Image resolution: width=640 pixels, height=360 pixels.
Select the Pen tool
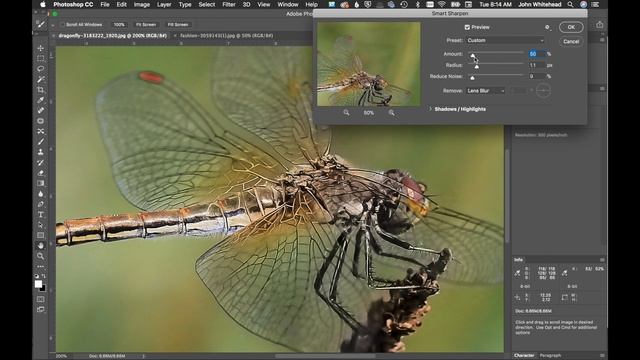[40, 204]
